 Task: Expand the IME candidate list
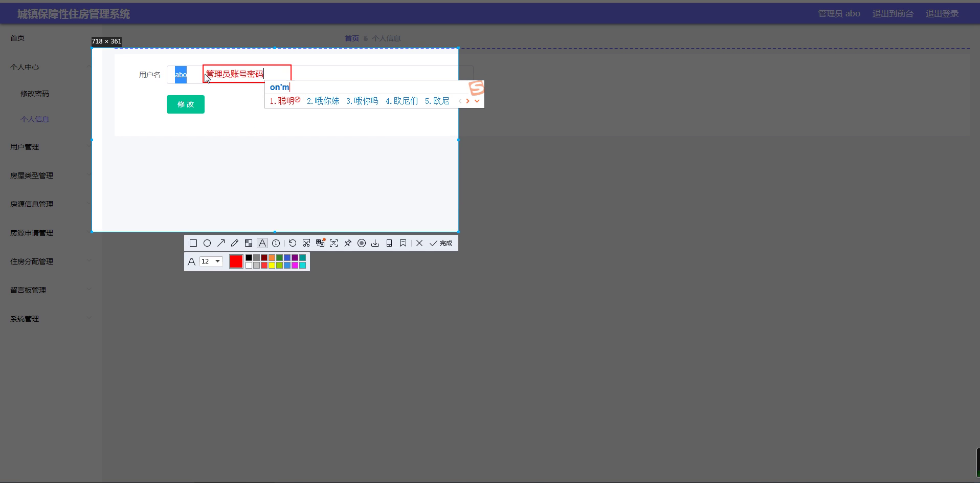[x=477, y=101]
